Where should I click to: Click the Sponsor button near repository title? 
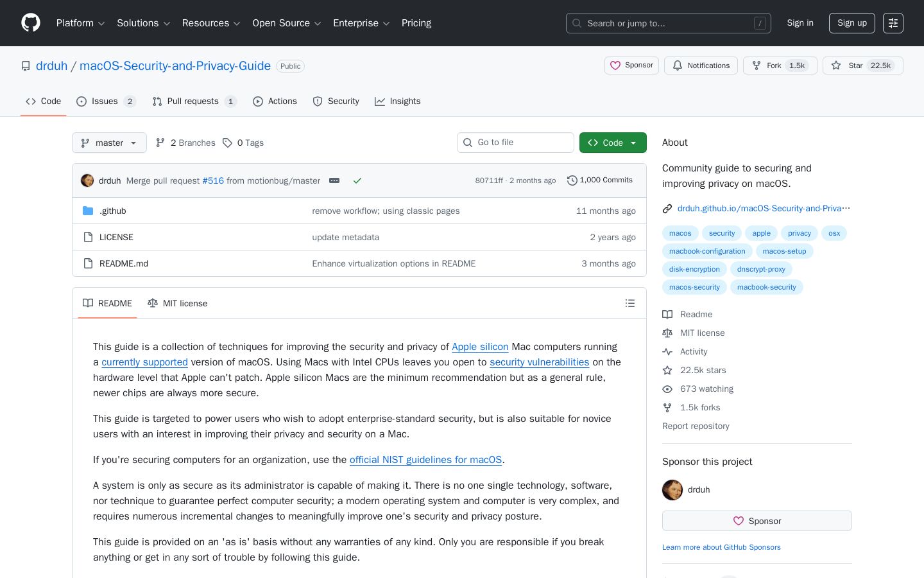click(x=631, y=66)
